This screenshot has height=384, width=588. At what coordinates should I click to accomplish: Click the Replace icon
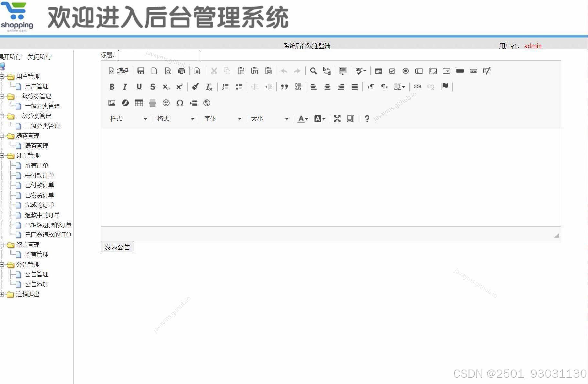pos(327,71)
